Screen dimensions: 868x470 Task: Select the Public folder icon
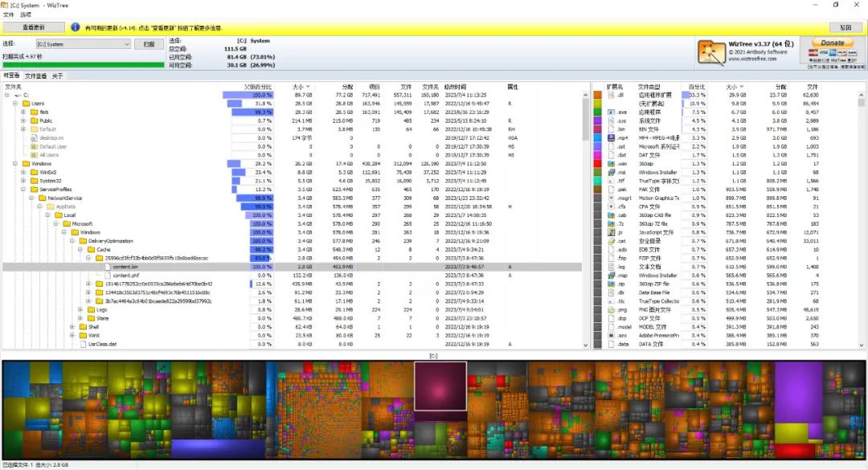35,121
